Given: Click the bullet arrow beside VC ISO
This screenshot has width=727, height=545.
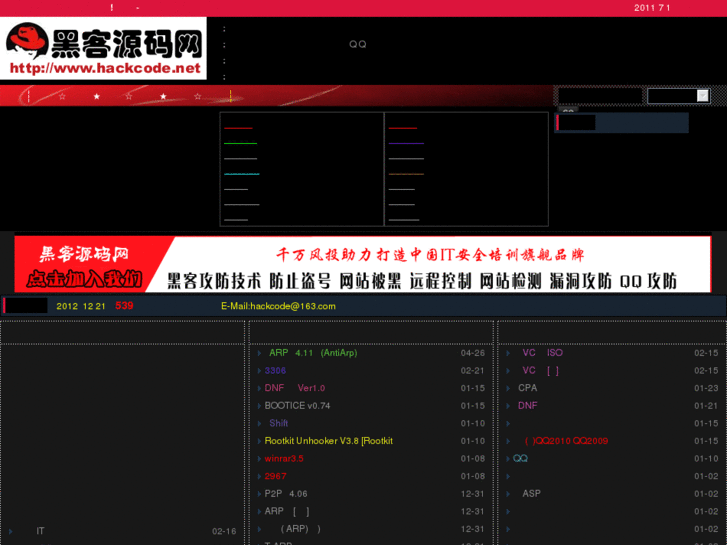Looking at the screenshot, I should [x=508, y=353].
